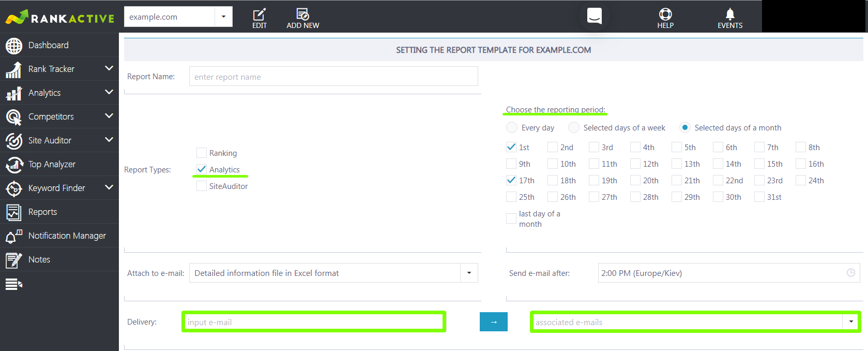Viewport: 868px width, 351px height.
Task: Check the 19th day checkbox
Action: click(x=594, y=180)
